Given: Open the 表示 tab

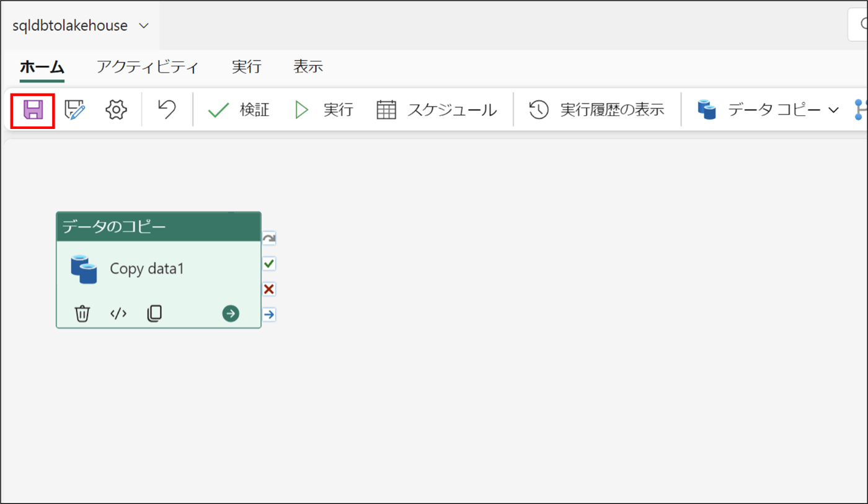Looking at the screenshot, I should coord(308,67).
